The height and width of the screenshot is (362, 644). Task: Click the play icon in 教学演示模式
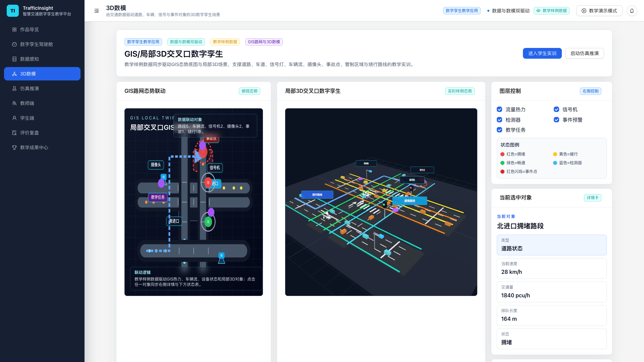(584, 11)
